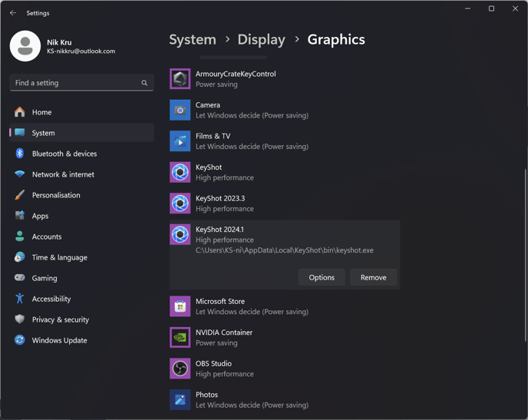Click the Accessibility figure icon

(19, 299)
